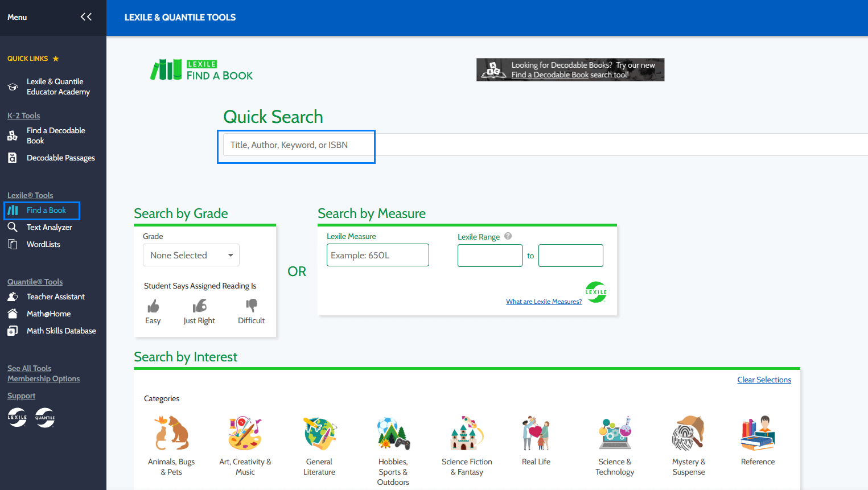Screen dimensions: 868x490
Task: Open Math Skills Database tool
Action: coord(61,331)
